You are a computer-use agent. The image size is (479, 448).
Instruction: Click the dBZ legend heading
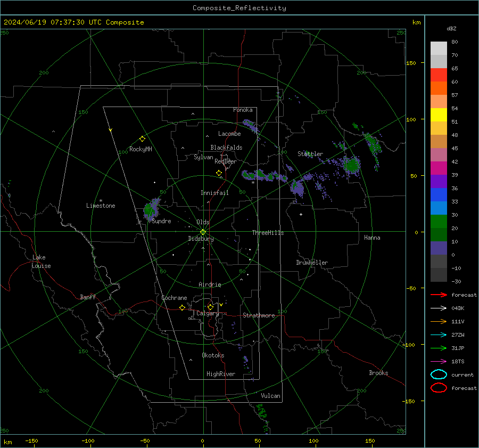[451, 28]
